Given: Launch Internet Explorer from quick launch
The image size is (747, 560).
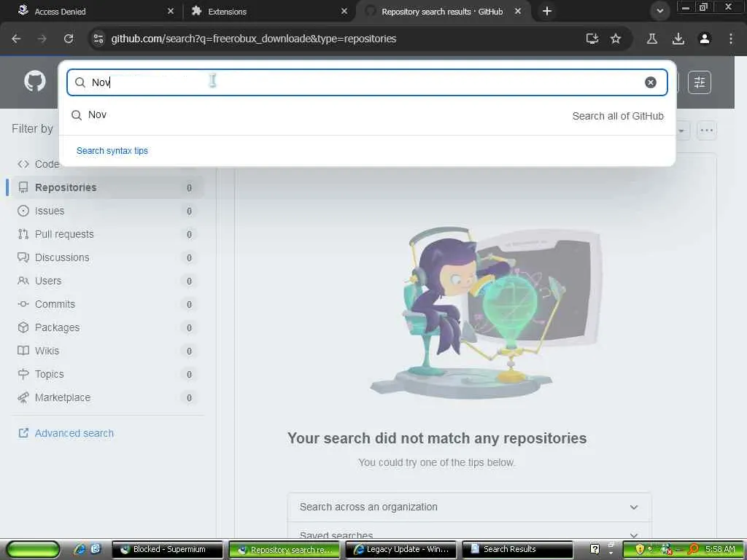Looking at the screenshot, I should click(80, 549).
